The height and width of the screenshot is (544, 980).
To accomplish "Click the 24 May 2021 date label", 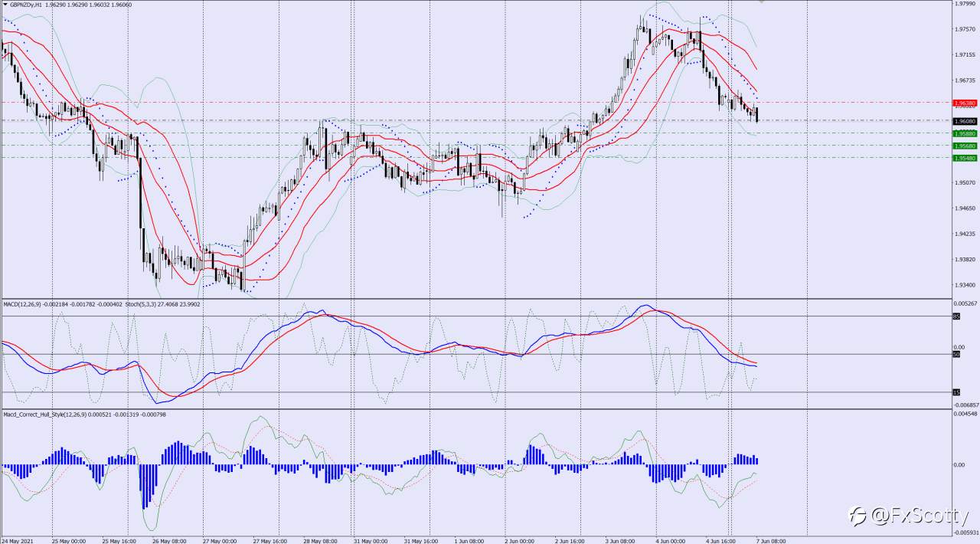I will [x=16, y=539].
